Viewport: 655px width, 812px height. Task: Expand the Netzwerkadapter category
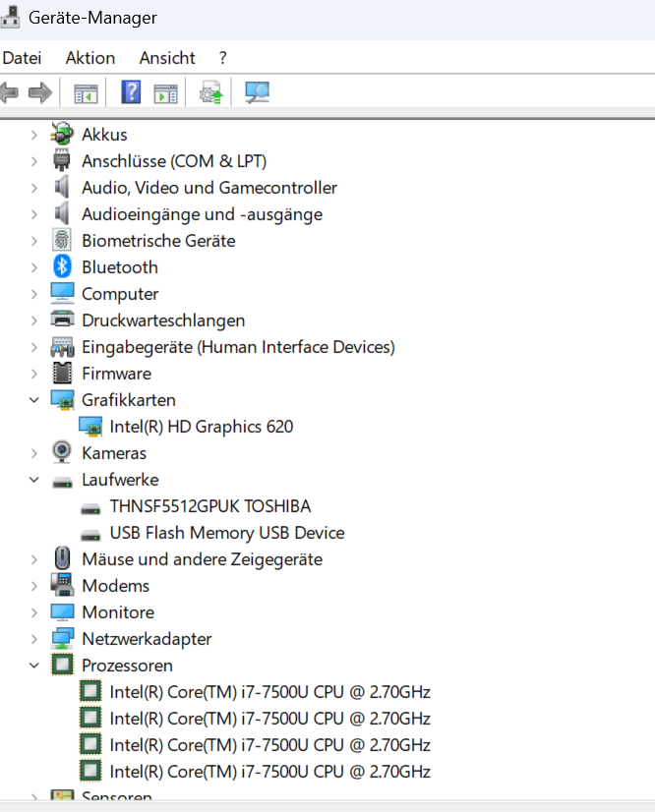(x=34, y=640)
